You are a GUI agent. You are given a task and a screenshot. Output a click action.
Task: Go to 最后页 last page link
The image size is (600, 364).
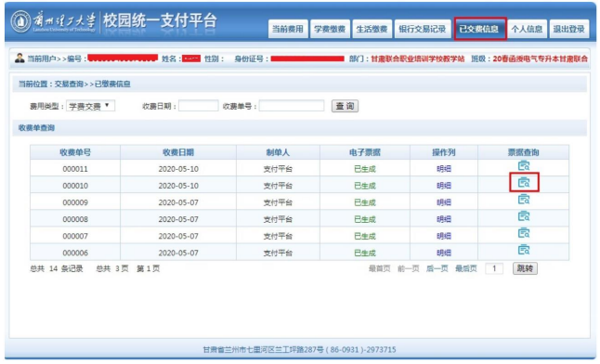click(466, 268)
